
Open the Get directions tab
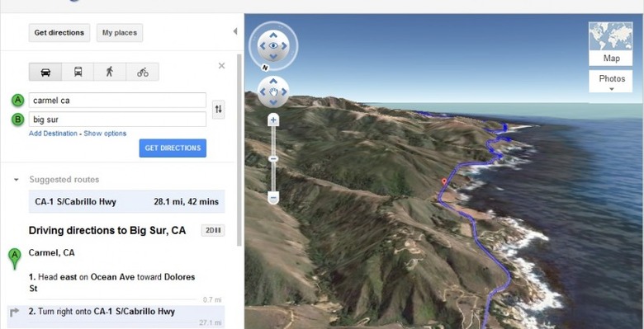pyautogui.click(x=59, y=33)
